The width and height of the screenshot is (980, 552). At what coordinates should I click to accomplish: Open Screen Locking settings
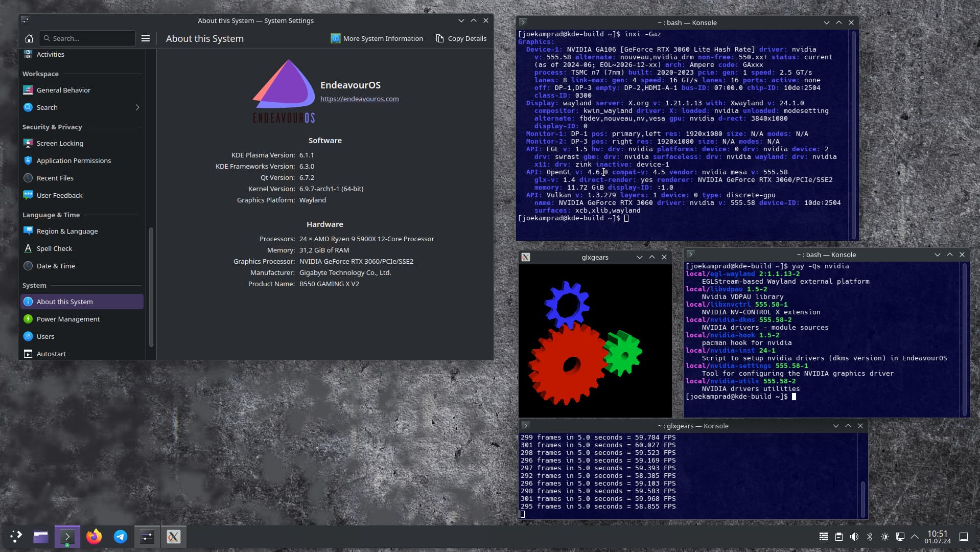82,143
